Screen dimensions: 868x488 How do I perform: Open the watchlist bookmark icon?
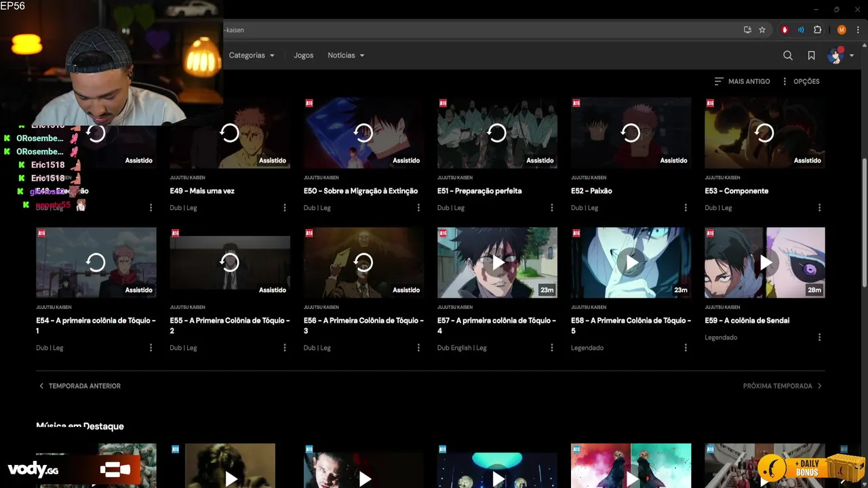coord(811,56)
